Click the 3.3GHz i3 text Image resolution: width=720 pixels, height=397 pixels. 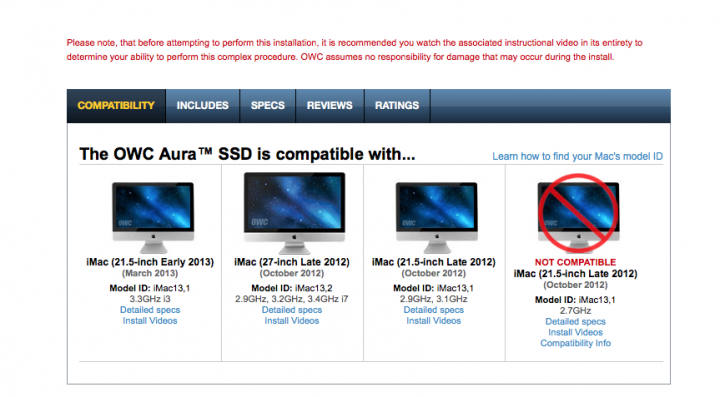(150, 299)
